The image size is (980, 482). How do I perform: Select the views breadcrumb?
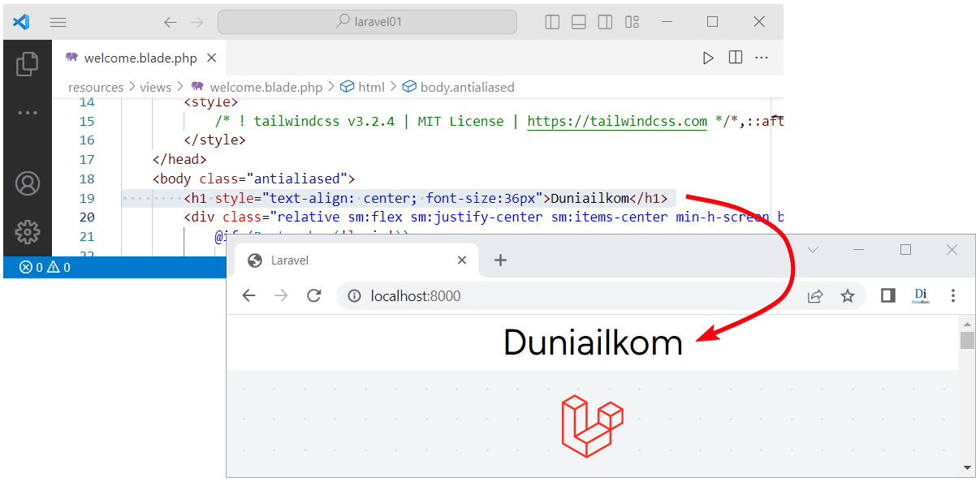155,87
